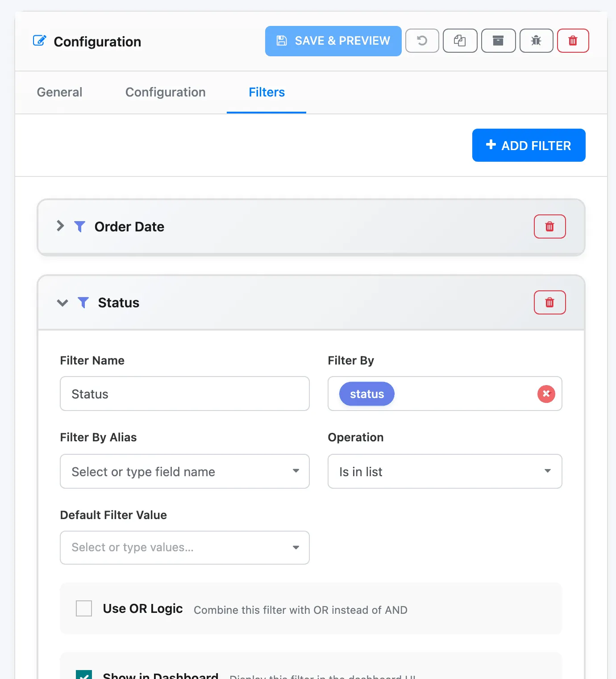Screen dimensions: 616x679
Task: Open the Filter By Alias dropdown
Action: [185, 471]
